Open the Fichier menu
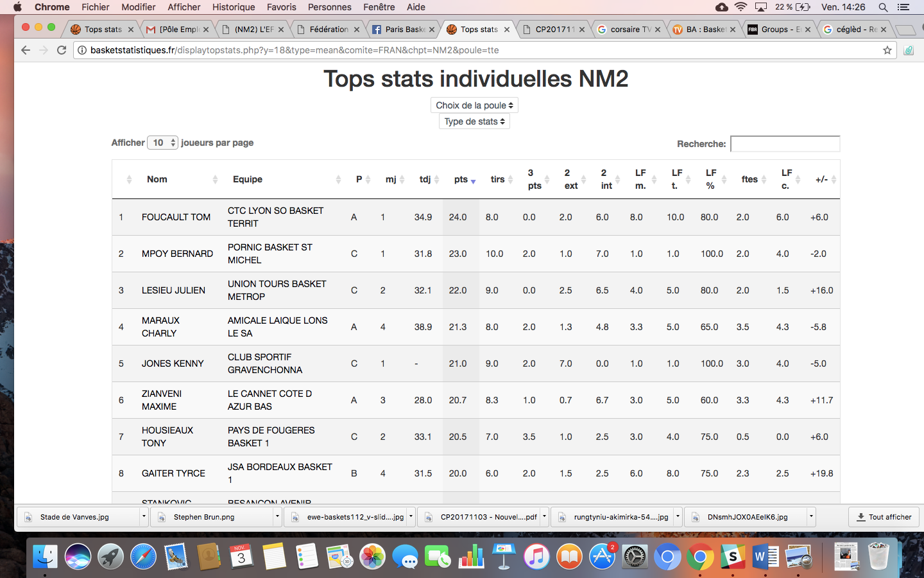This screenshot has width=924, height=578. pos(96,7)
